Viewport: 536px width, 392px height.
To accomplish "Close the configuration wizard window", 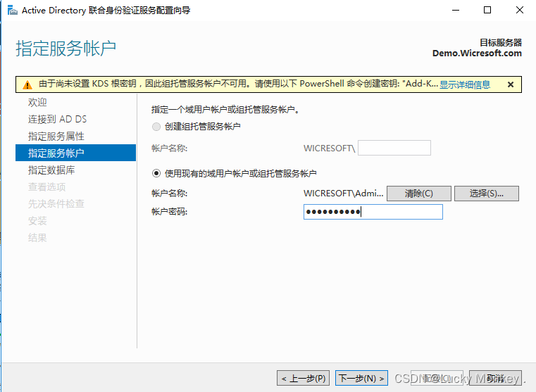I will pos(520,10).
